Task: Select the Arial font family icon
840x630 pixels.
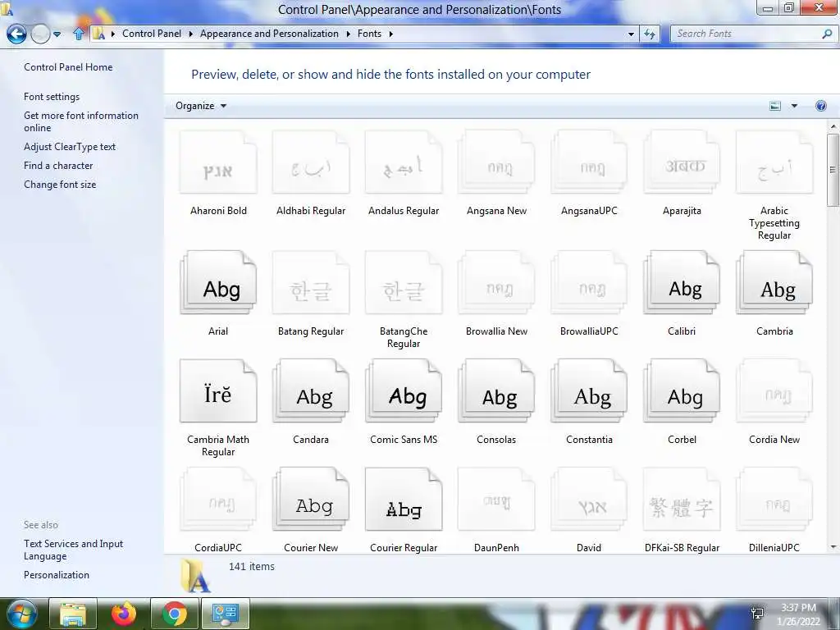Action: coord(218,283)
